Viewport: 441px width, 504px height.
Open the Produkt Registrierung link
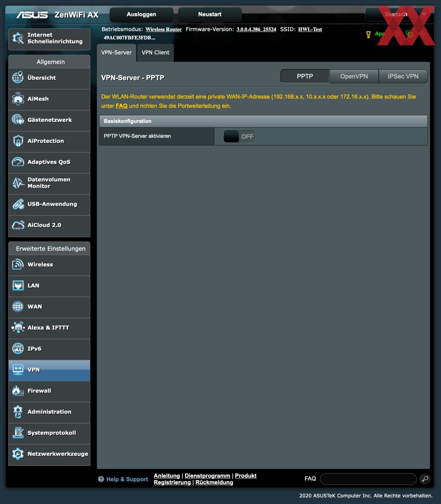(205, 479)
